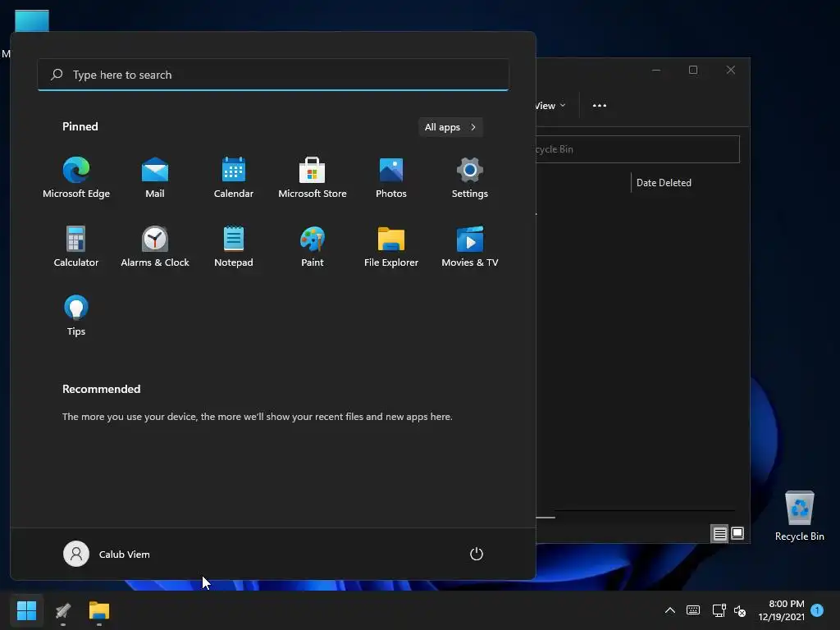
Task: Focus the Type here to search box
Action: click(x=273, y=75)
